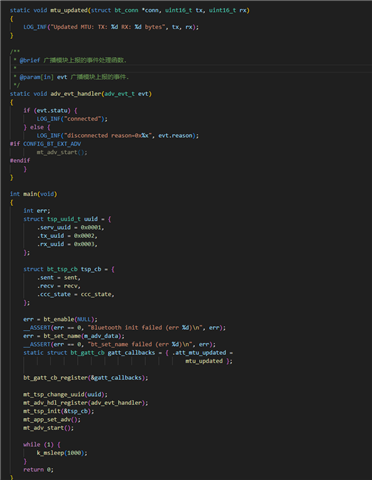Screen dimensions: 372x480
Task: Click the "Updated MTU: TX: %d RX: %d bytes" log line
Action: coord(111,27)
